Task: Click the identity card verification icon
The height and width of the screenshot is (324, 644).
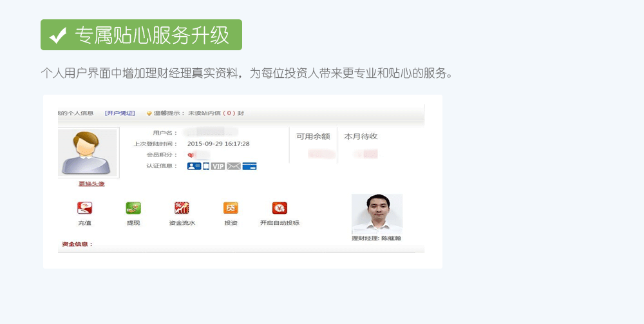Action: (x=194, y=166)
